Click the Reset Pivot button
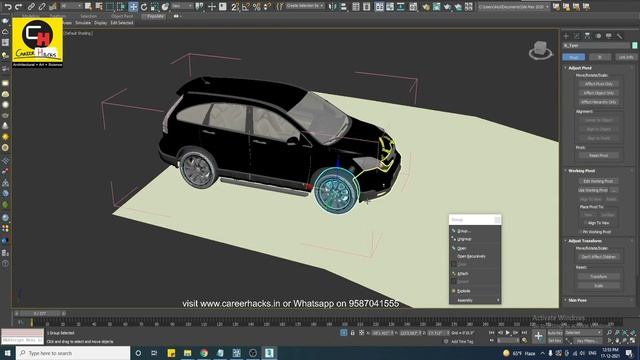The width and height of the screenshot is (640, 360). 598,156
